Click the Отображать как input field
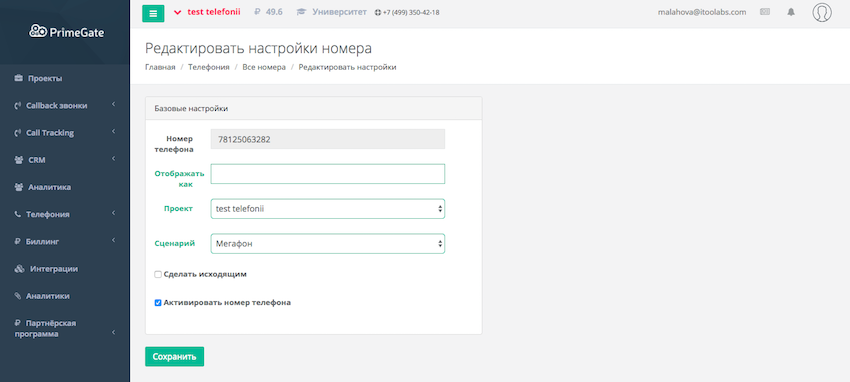 pyautogui.click(x=327, y=174)
